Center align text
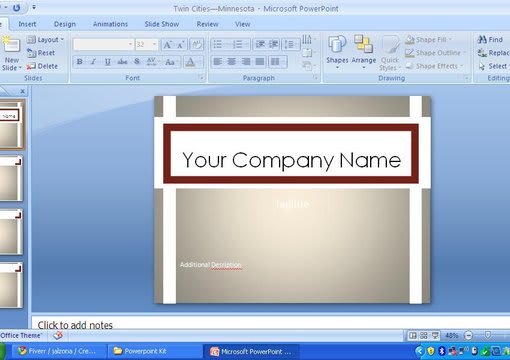The height and width of the screenshot is (360, 510). pyautogui.click(x=232, y=62)
